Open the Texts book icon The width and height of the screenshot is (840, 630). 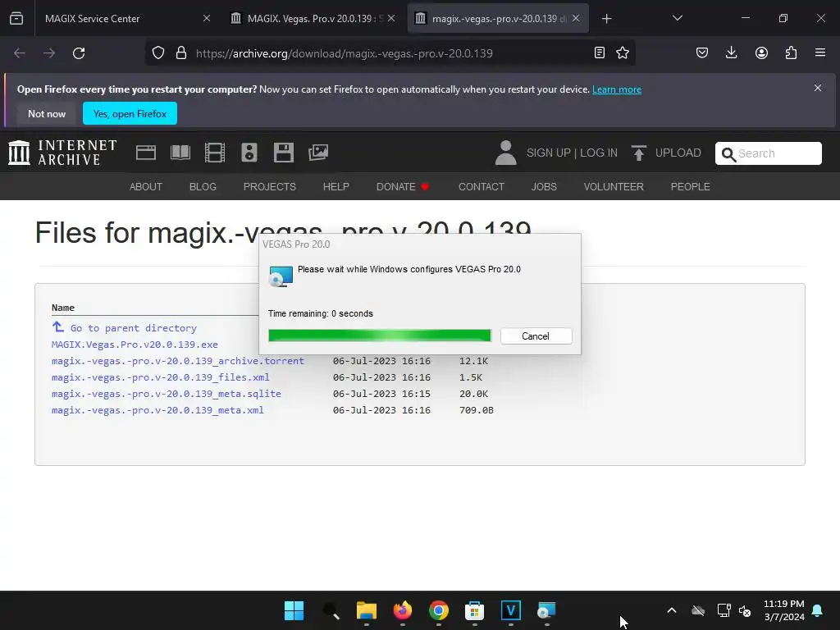[x=180, y=153]
